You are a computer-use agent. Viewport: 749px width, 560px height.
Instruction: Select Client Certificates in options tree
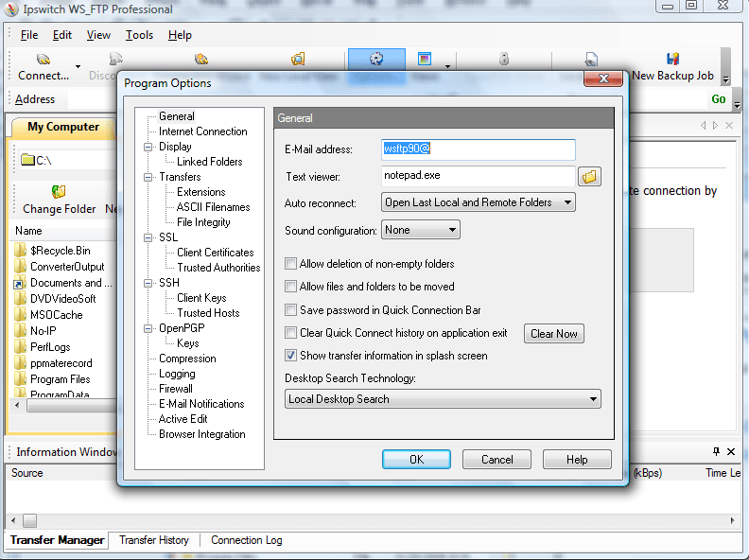(216, 253)
